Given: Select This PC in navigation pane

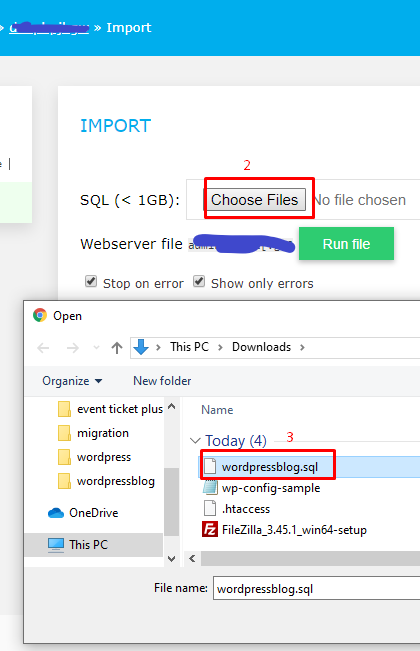Looking at the screenshot, I should coord(88,544).
